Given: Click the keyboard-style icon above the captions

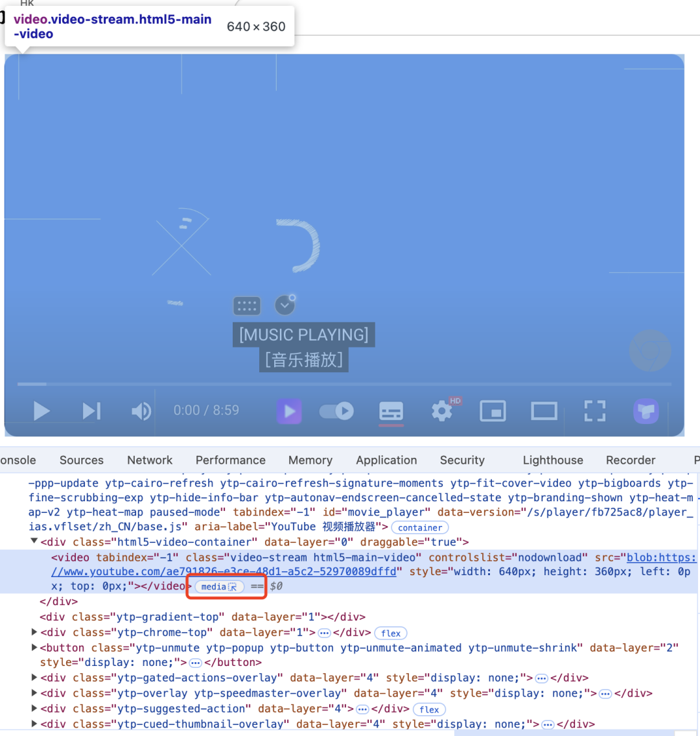Looking at the screenshot, I should 247,306.
